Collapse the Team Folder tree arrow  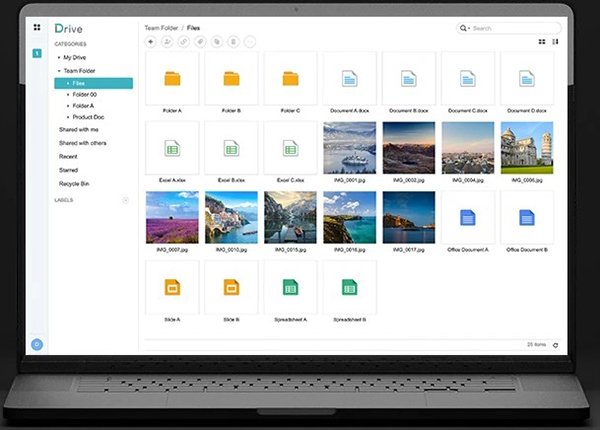point(59,71)
